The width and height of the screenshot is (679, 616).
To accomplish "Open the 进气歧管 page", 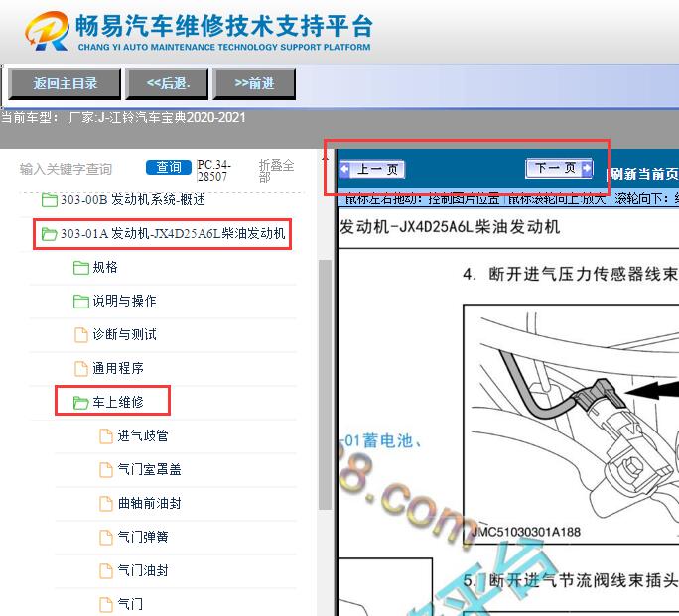I will (143, 436).
